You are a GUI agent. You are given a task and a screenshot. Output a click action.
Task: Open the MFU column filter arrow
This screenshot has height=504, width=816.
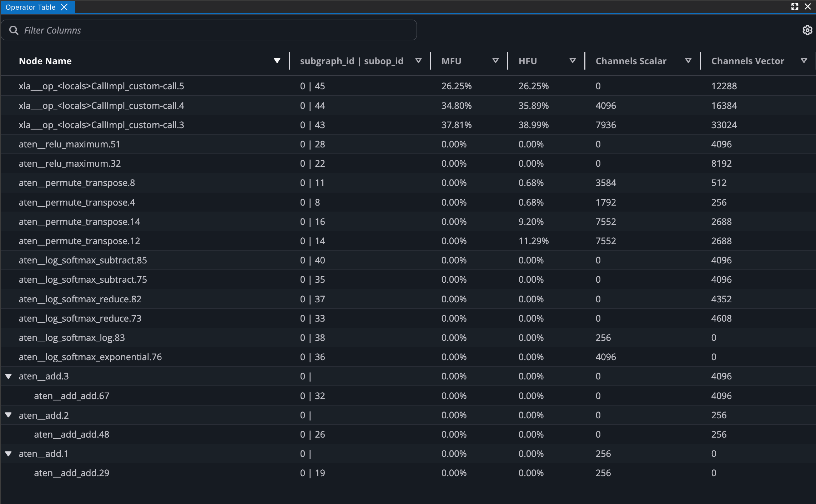point(495,61)
